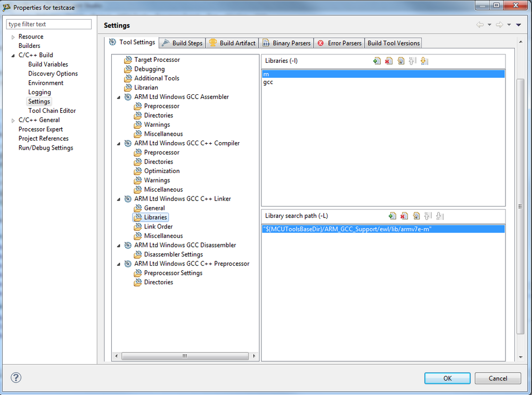Image resolution: width=532 pixels, height=395 pixels.
Task: Delete selected Library search path entry
Action: [404, 216]
